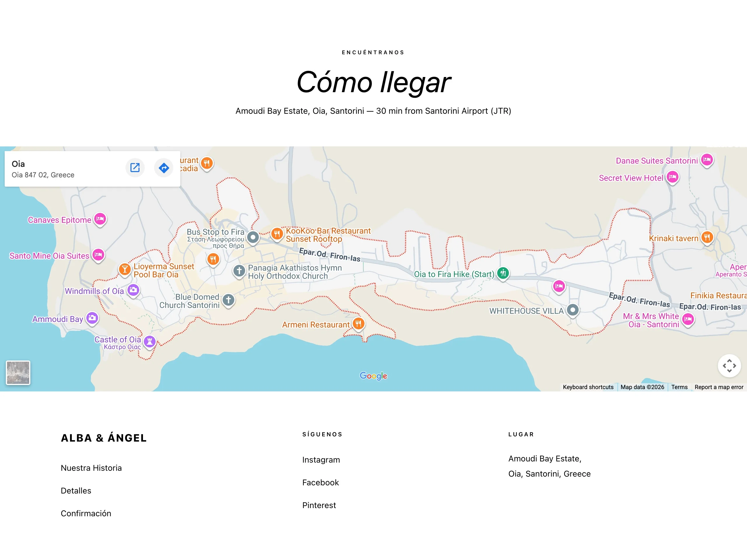Select the Krinaki tavern restaurant pin
747x560 pixels.
pos(707,238)
